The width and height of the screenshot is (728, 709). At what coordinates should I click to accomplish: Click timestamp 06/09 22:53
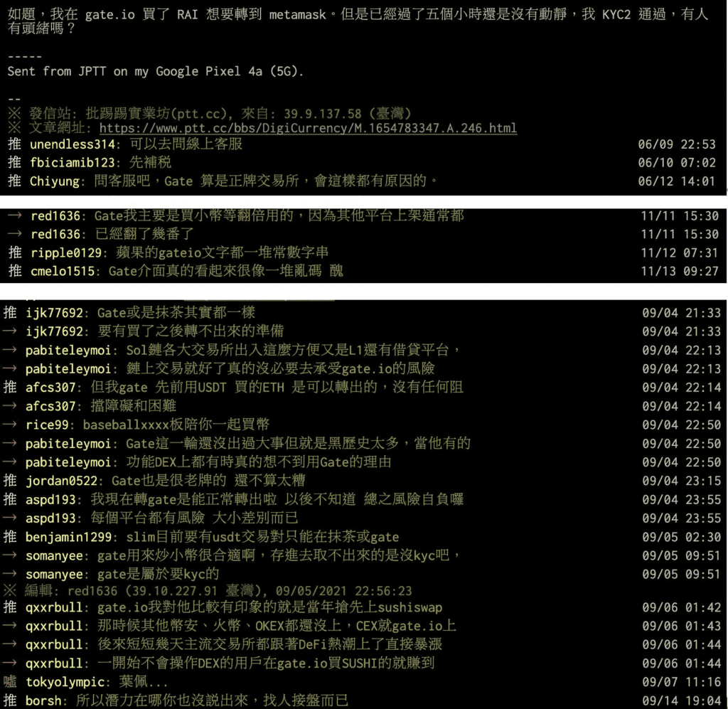677,144
